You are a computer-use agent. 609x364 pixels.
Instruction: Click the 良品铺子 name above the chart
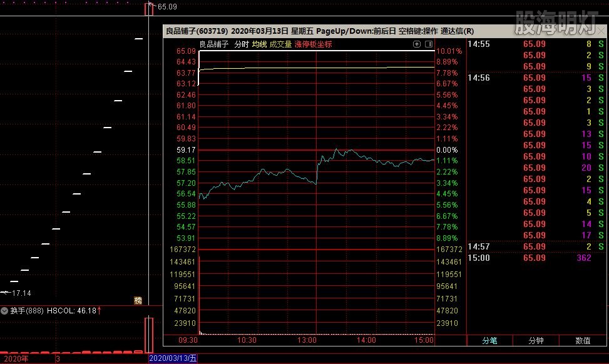(x=214, y=44)
